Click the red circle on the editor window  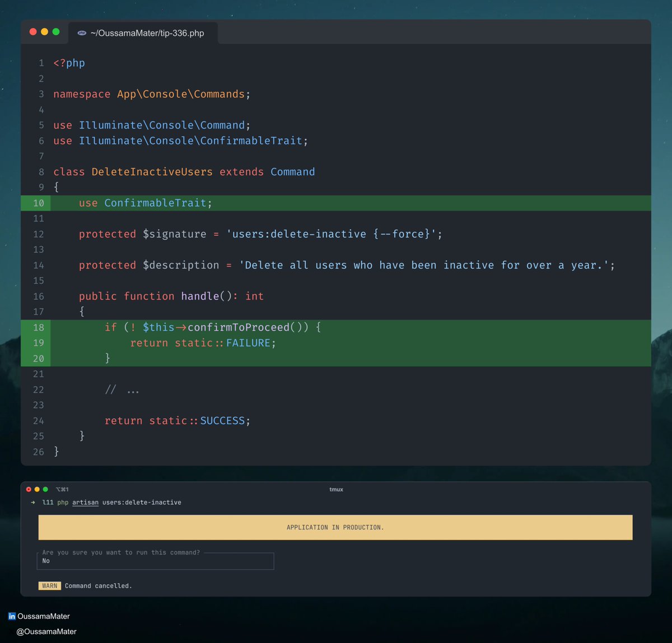[33, 32]
